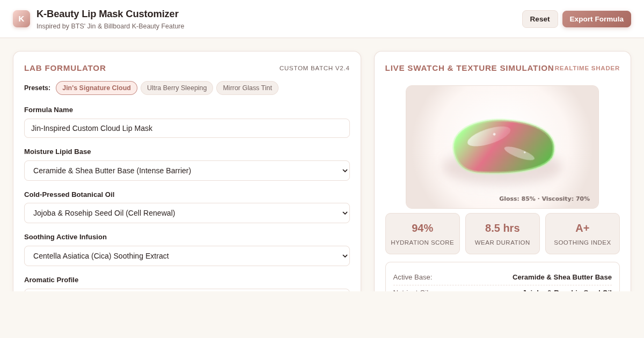Click the Lab Formulator heading
644x338 pixels.
tap(65, 68)
